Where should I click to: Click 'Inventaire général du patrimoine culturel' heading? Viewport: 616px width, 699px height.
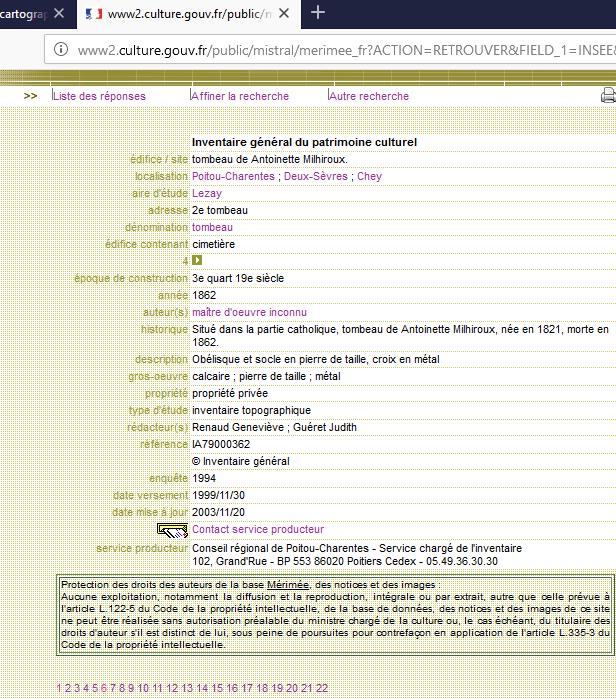coord(304,142)
